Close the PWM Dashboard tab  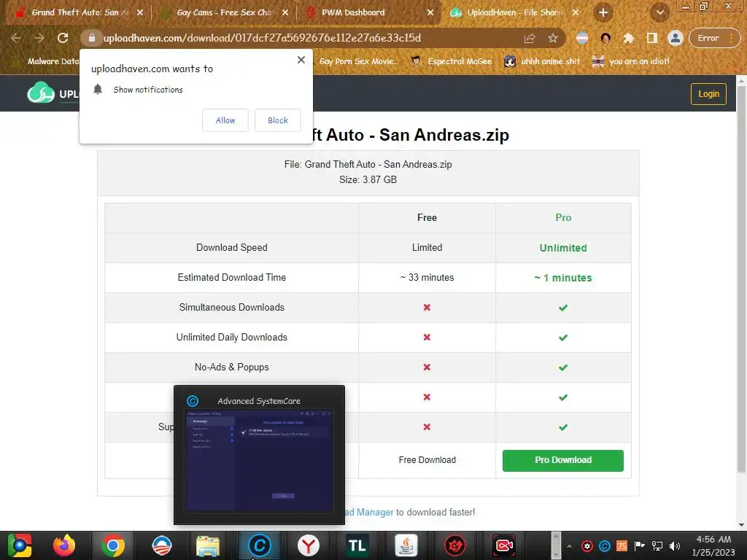pyautogui.click(x=430, y=12)
